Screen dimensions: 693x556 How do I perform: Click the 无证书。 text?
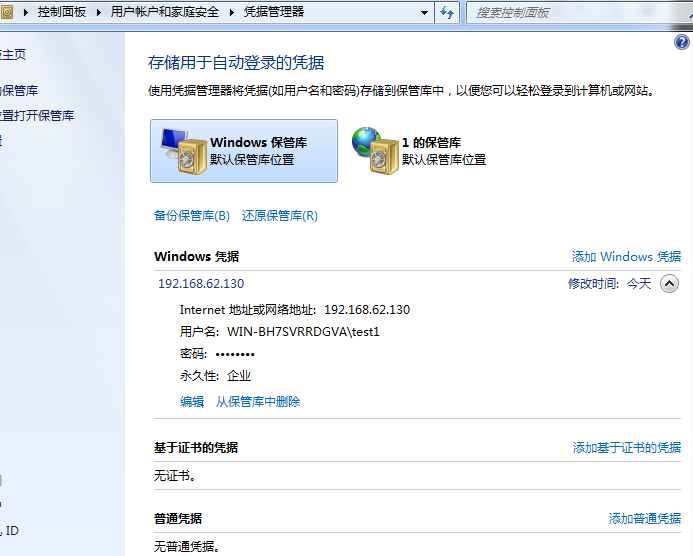tap(175, 476)
